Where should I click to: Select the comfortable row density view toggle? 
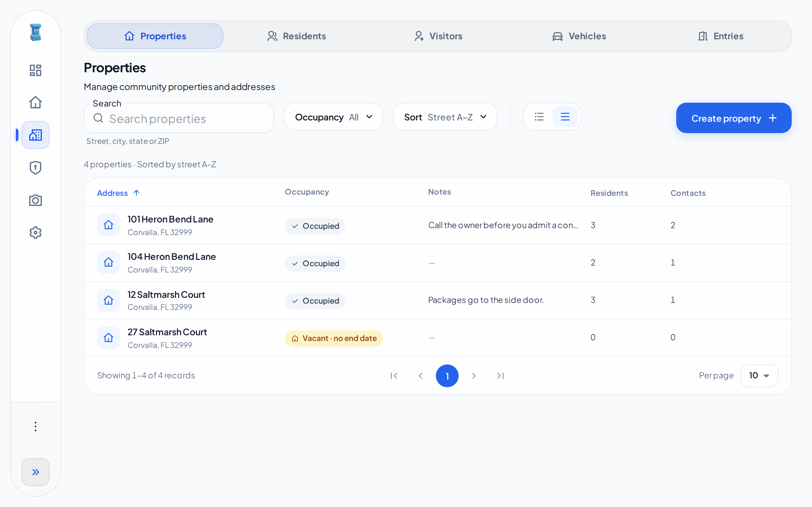(x=565, y=117)
